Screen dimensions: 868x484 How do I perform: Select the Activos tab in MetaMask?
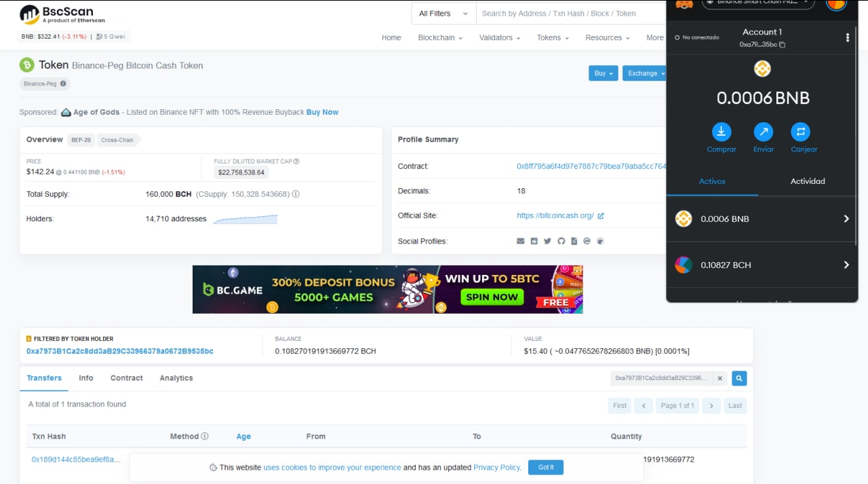pyautogui.click(x=712, y=181)
